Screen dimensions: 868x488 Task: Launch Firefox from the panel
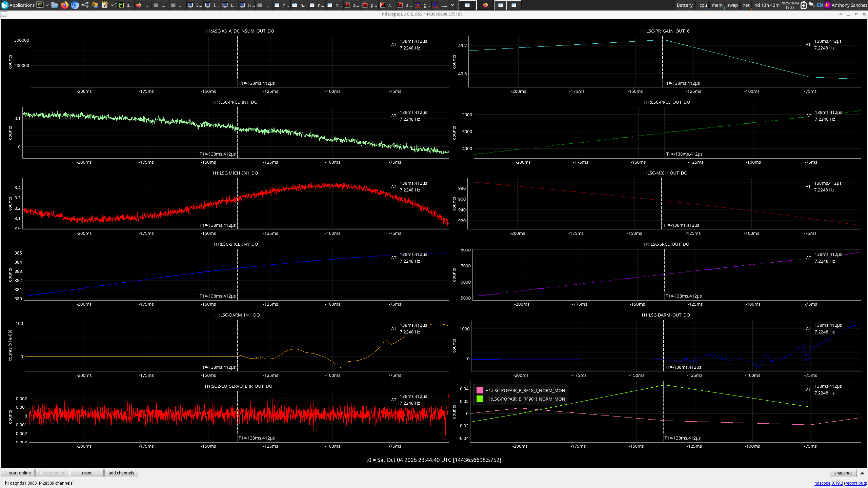(x=65, y=5)
